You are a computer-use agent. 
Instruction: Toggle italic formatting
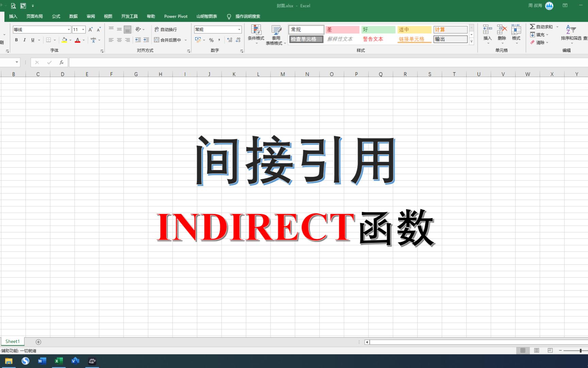tap(24, 40)
